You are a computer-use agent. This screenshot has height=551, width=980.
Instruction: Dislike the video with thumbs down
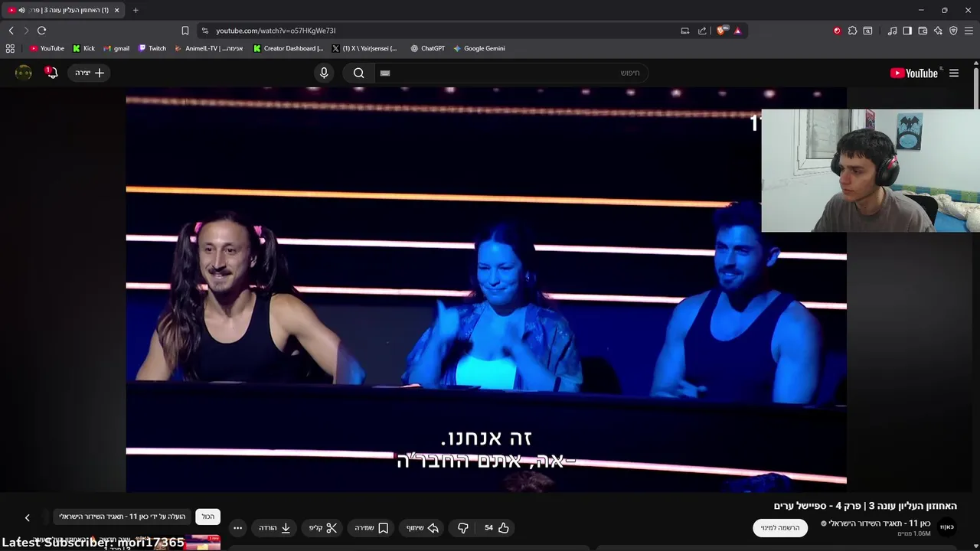[462, 528]
